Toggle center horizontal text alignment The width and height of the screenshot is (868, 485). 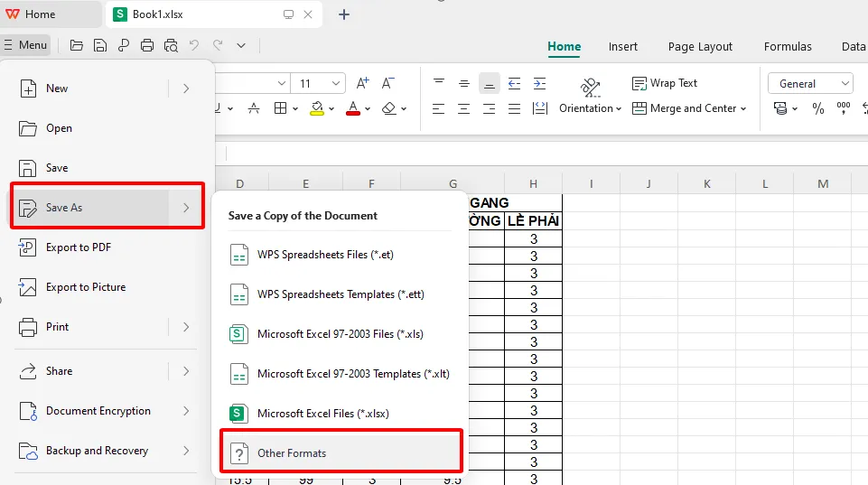pyautogui.click(x=463, y=108)
